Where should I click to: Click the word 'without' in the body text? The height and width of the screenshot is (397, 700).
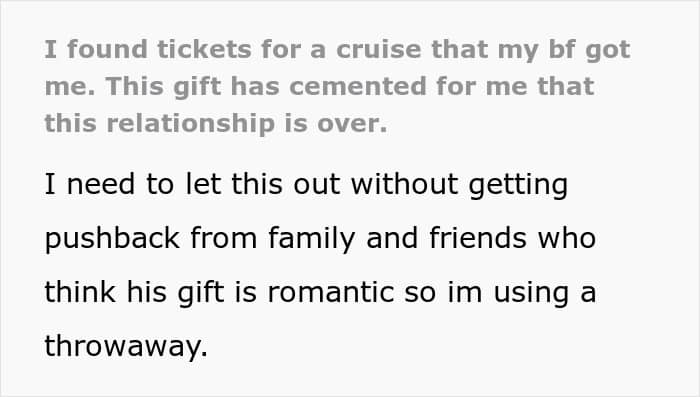pos(404,184)
